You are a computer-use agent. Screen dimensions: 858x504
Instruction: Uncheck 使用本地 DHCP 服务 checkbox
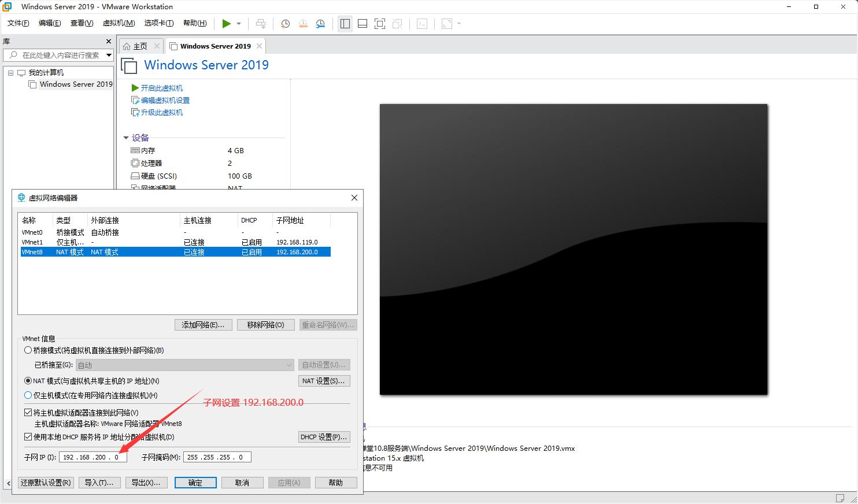pos(28,437)
